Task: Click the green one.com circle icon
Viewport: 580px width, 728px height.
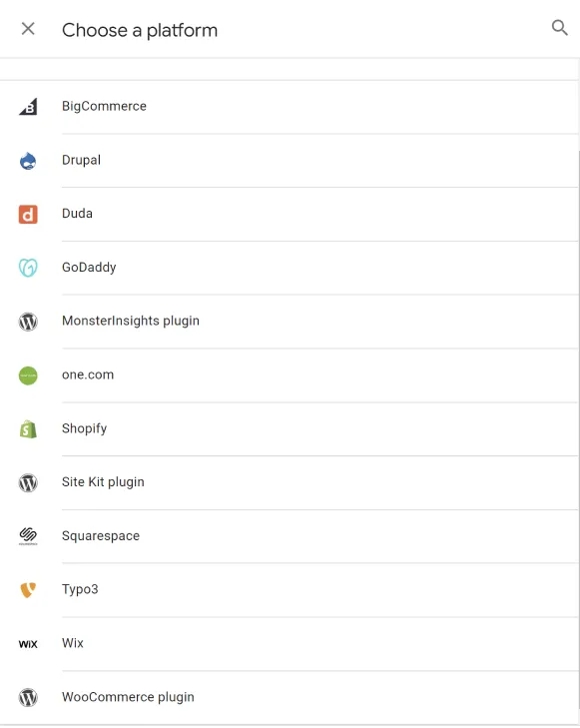Action: [28, 375]
